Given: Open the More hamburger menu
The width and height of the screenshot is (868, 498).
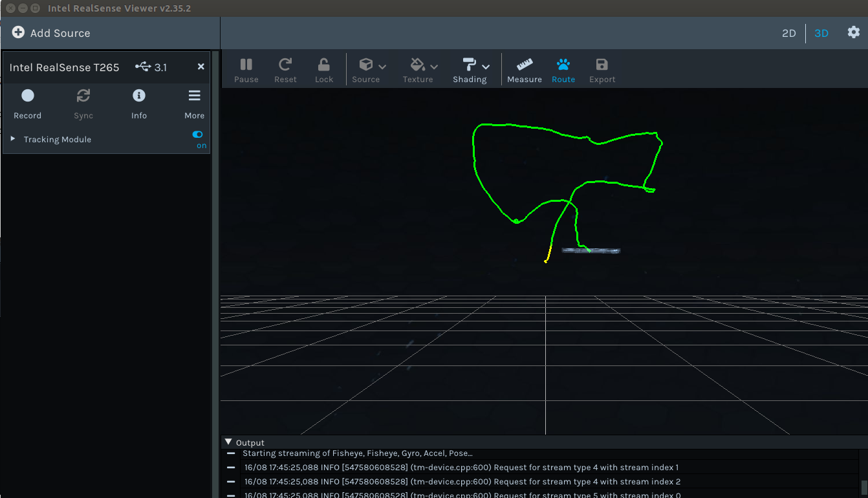Looking at the screenshot, I should tap(194, 103).
